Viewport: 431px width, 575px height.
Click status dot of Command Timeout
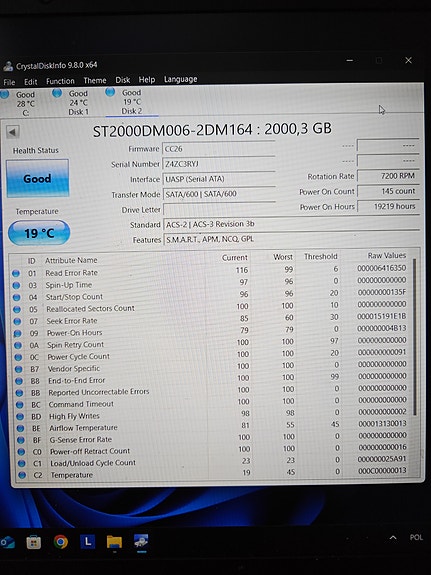coord(20,405)
